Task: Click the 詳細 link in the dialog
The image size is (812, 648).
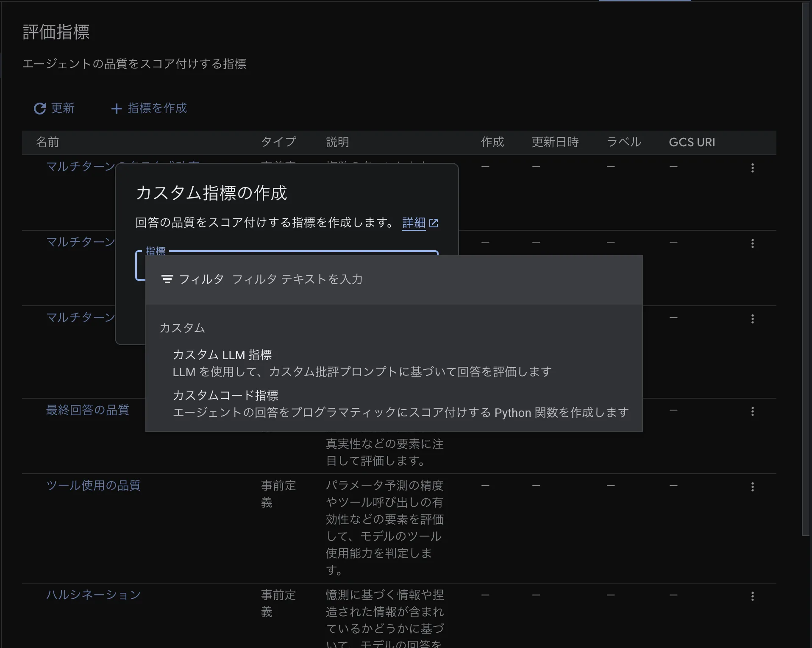Action: click(414, 223)
